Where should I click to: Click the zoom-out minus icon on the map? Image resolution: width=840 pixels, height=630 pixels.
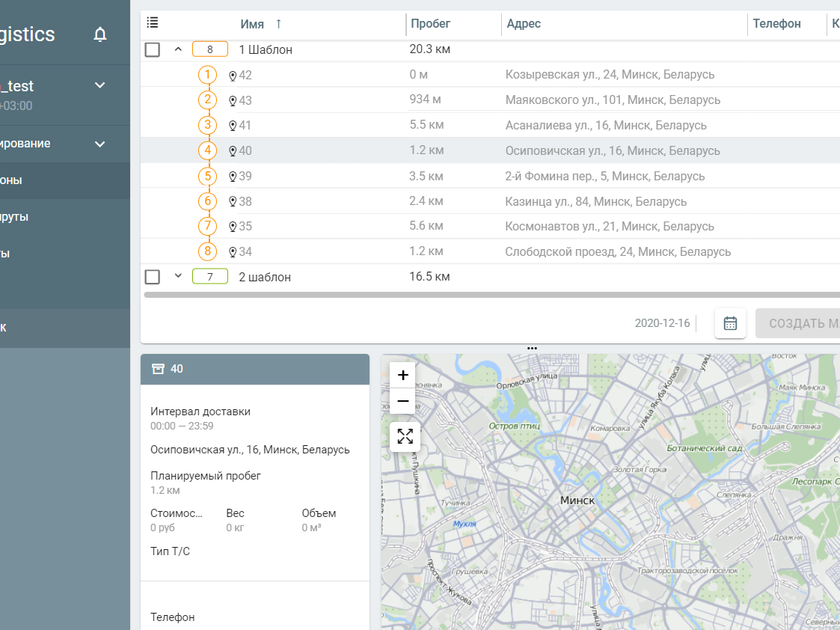coord(402,401)
